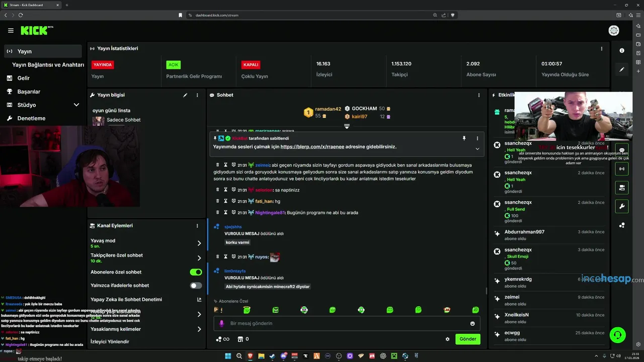The width and height of the screenshot is (644, 362).
Task: Disable Abonelere özel sohbet toggle
Action: 196,272
